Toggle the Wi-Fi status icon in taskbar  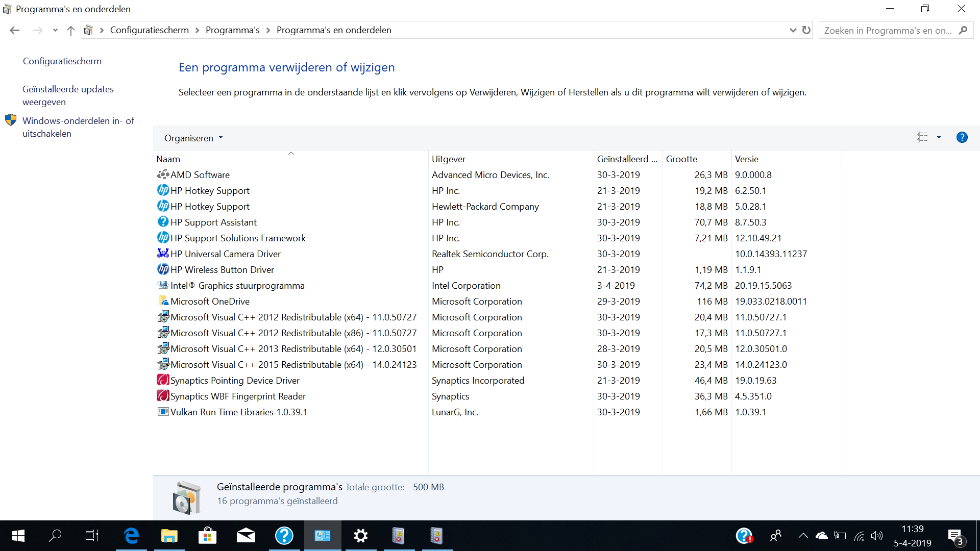pyautogui.click(x=859, y=535)
